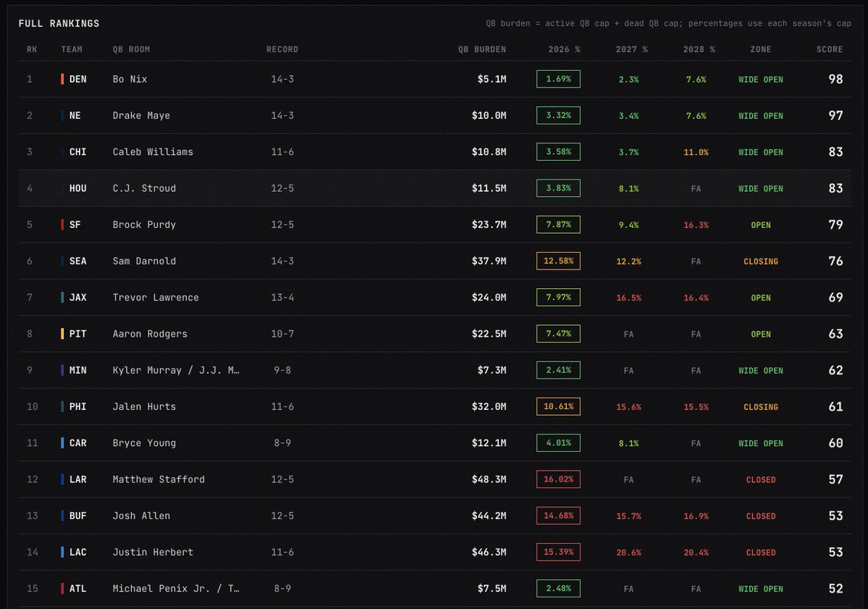Screen dimensions: 868x609
Task: Sort by RECORD column header
Action: point(282,49)
